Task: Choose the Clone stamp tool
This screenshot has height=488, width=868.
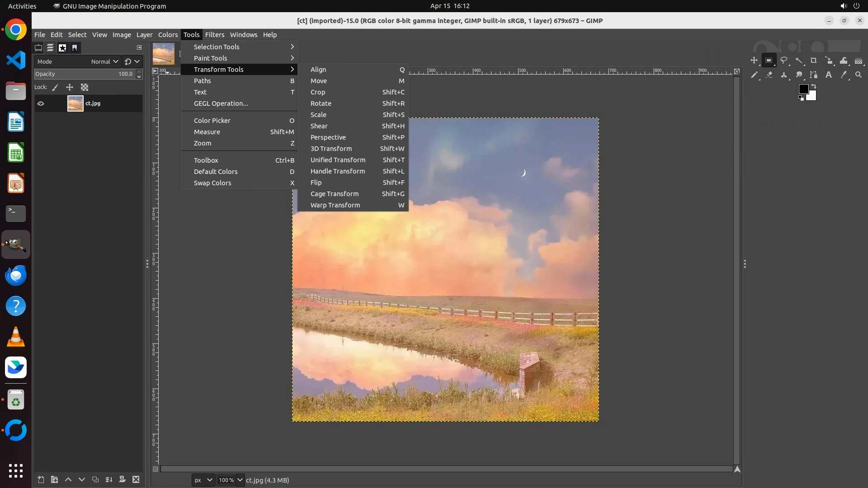Action: click(784, 75)
